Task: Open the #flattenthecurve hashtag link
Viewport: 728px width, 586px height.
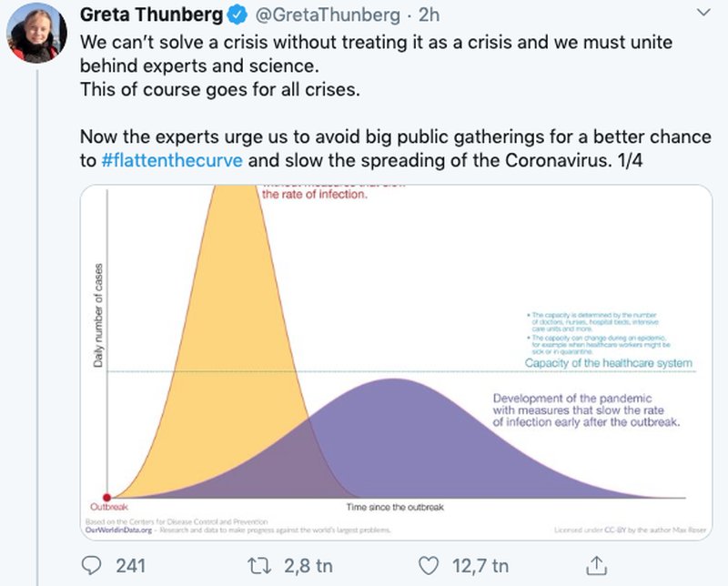Action: coord(172,160)
